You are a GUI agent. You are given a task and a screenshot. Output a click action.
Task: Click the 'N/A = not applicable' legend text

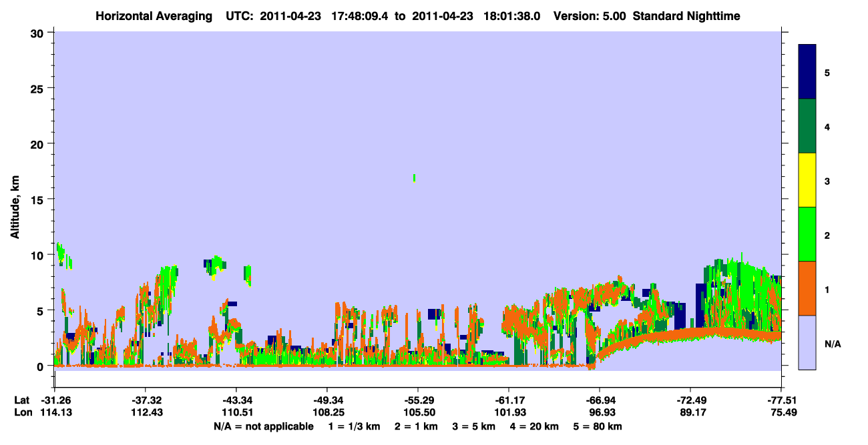pos(263,426)
